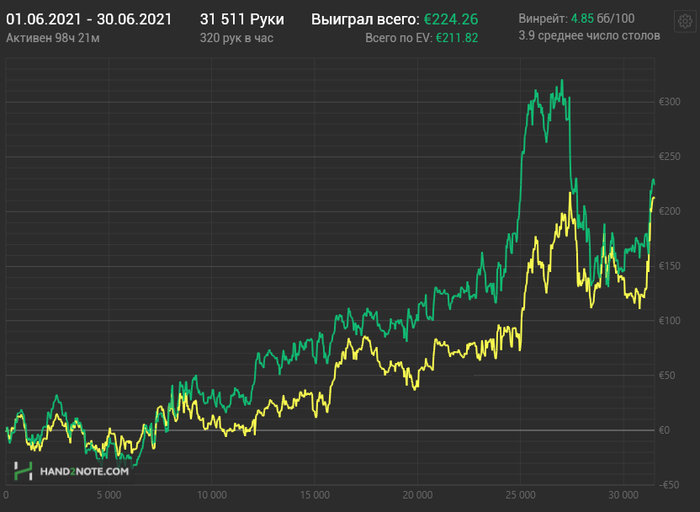Click the winrate value 4.85 бб/100
Image resolution: width=700 pixels, height=512 pixels.
coord(603,18)
